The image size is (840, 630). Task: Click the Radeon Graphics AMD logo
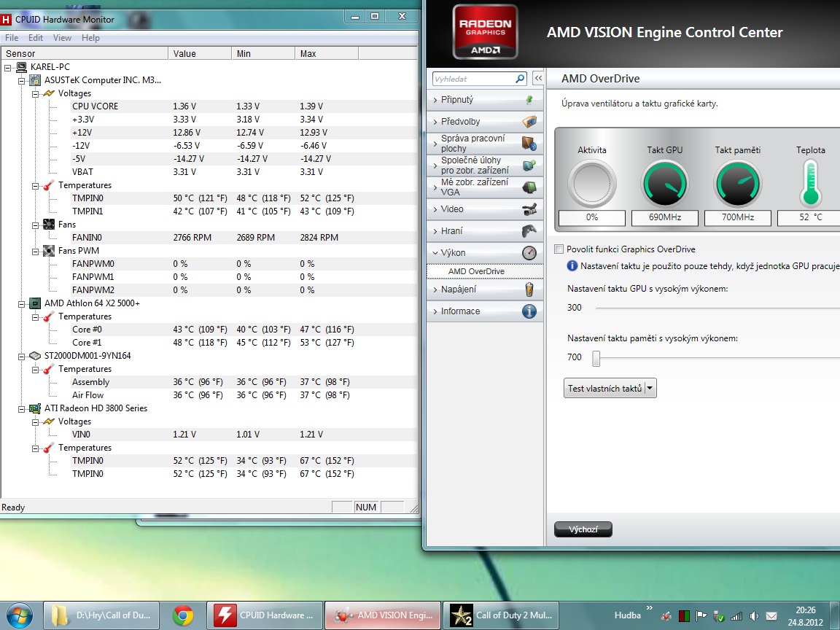tap(486, 31)
